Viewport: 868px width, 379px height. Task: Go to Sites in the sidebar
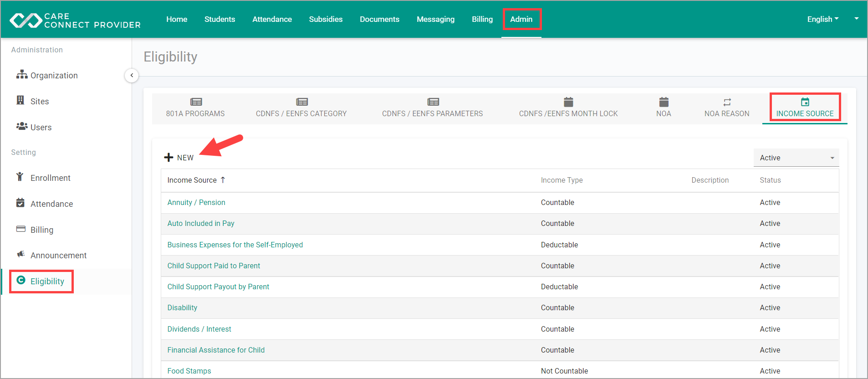40,101
